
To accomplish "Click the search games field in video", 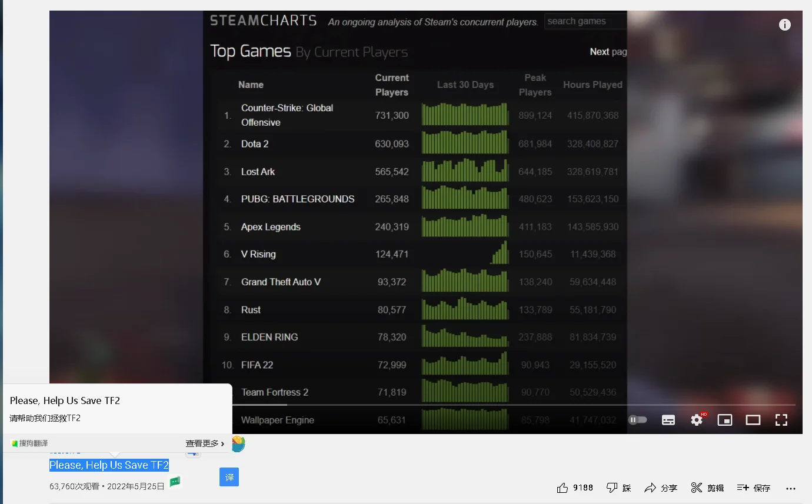I will [585, 21].
